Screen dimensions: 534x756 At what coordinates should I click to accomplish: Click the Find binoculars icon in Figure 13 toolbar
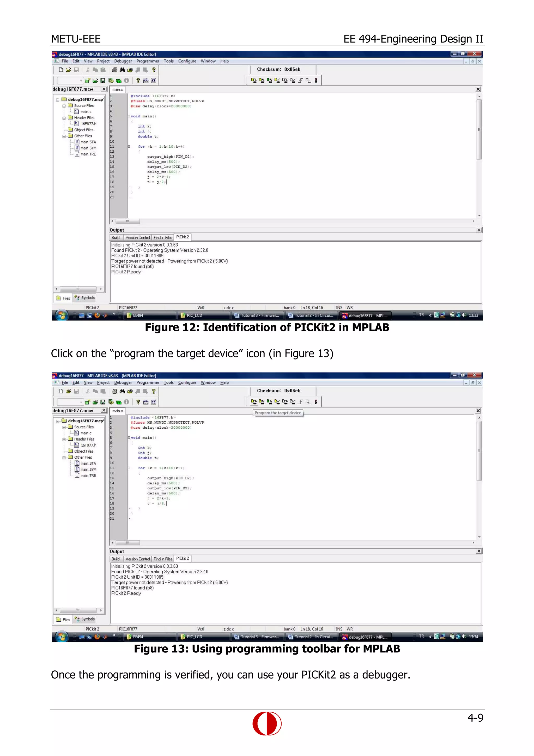point(122,391)
